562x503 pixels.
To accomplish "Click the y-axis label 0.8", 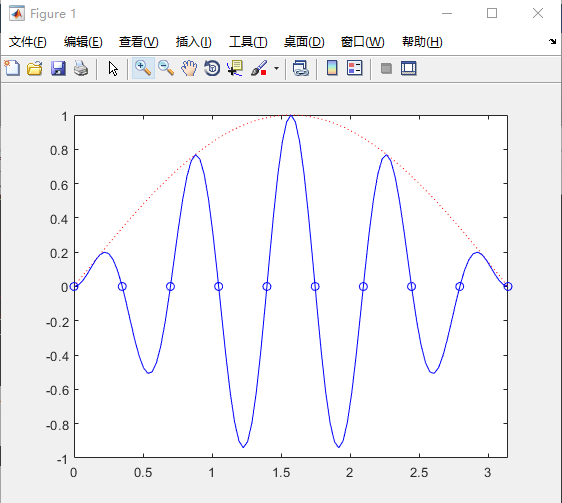I will click(x=59, y=151).
